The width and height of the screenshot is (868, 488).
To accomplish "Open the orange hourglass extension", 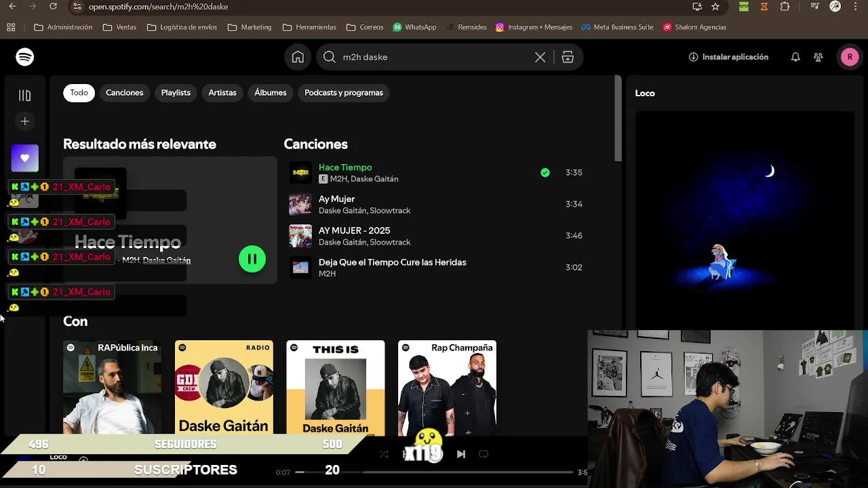I will (764, 6).
